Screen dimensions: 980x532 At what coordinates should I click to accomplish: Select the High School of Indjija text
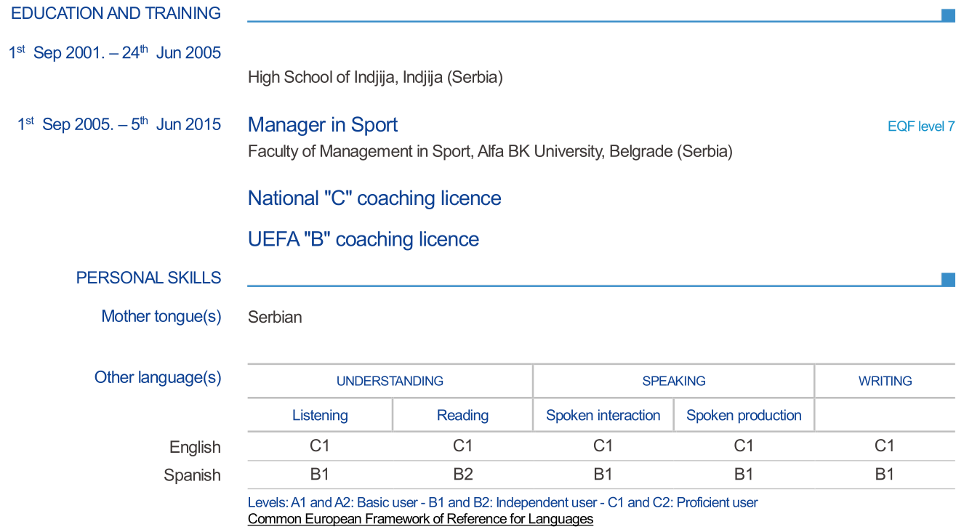point(375,77)
